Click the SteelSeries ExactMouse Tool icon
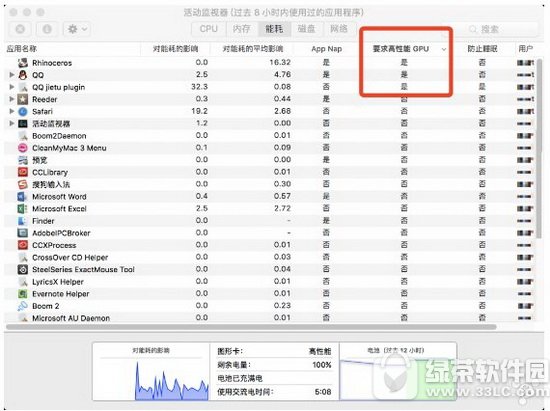550x411 pixels. pyautogui.click(x=23, y=269)
